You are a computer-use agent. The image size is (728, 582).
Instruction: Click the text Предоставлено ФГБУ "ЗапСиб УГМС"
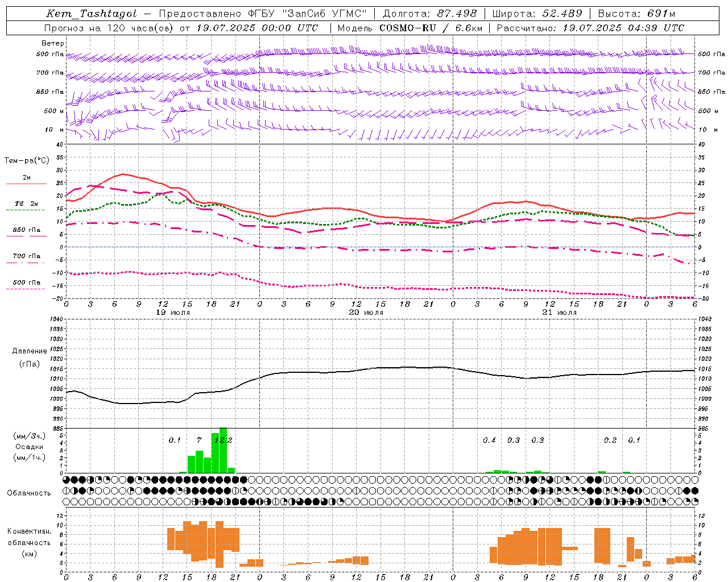263,14
